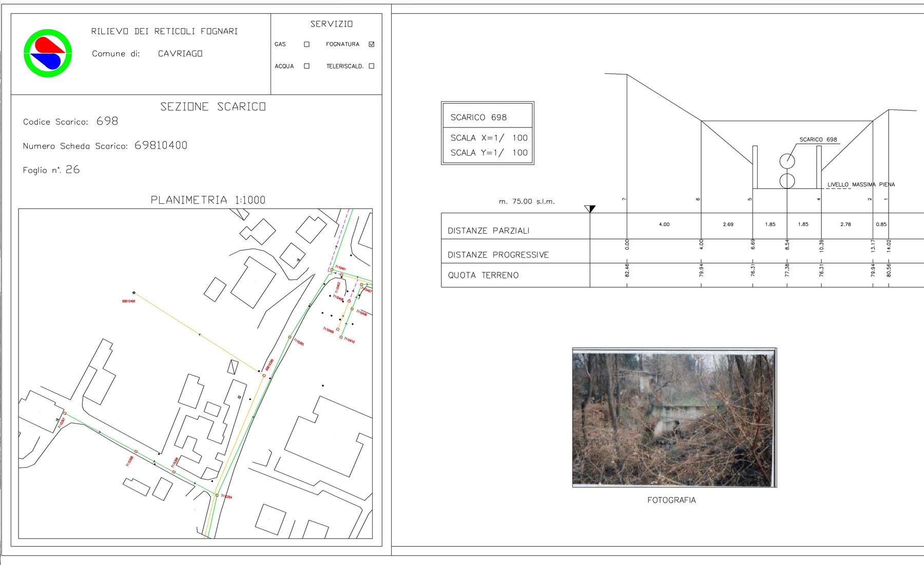Click the 'SCARICO 698' legend box title
Image resolution: width=924 pixels, height=565 pixels.
coord(478,117)
